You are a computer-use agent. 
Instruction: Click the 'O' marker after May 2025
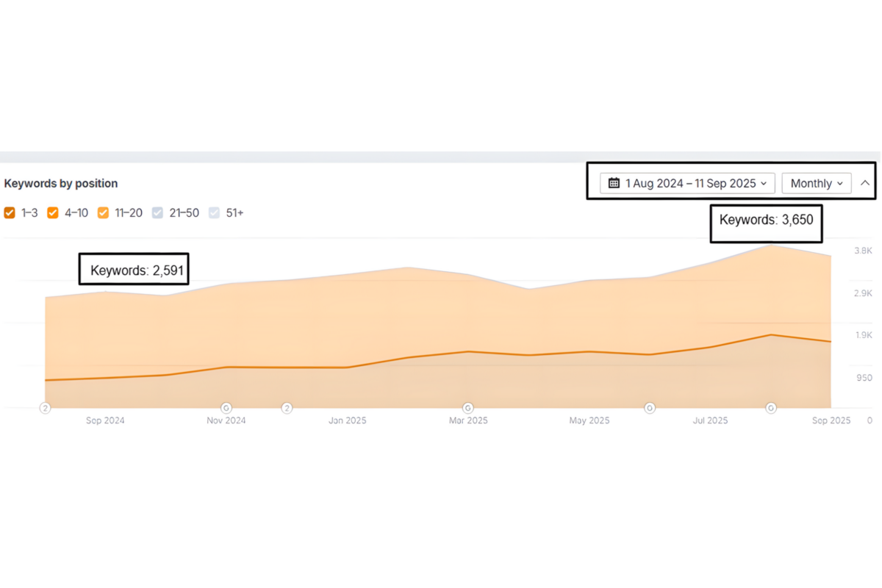pos(649,408)
